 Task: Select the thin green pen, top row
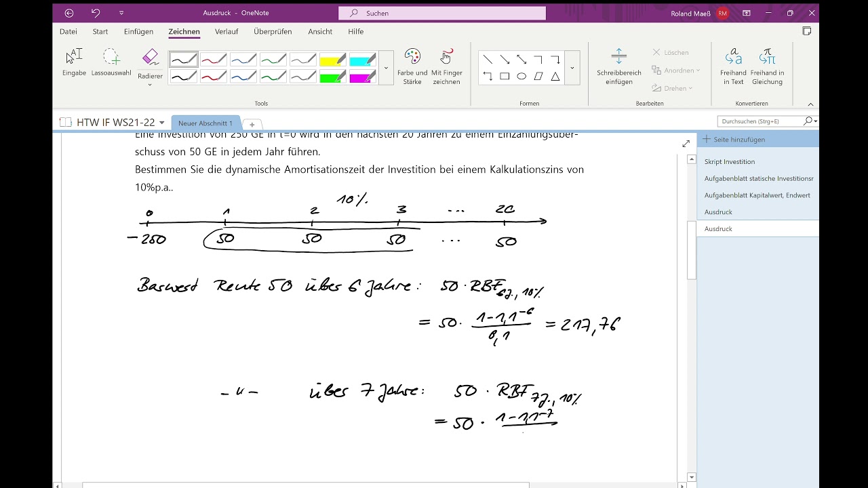(x=273, y=59)
